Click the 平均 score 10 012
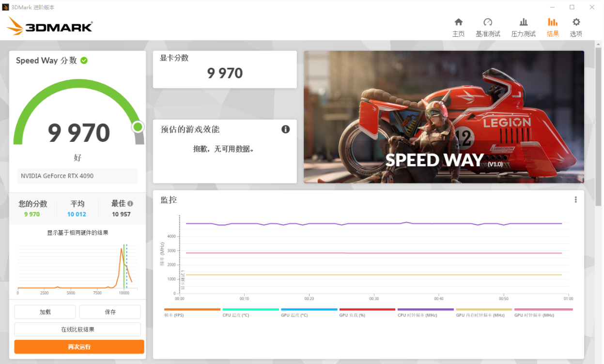Viewport: 604px width, 364px height. (77, 214)
